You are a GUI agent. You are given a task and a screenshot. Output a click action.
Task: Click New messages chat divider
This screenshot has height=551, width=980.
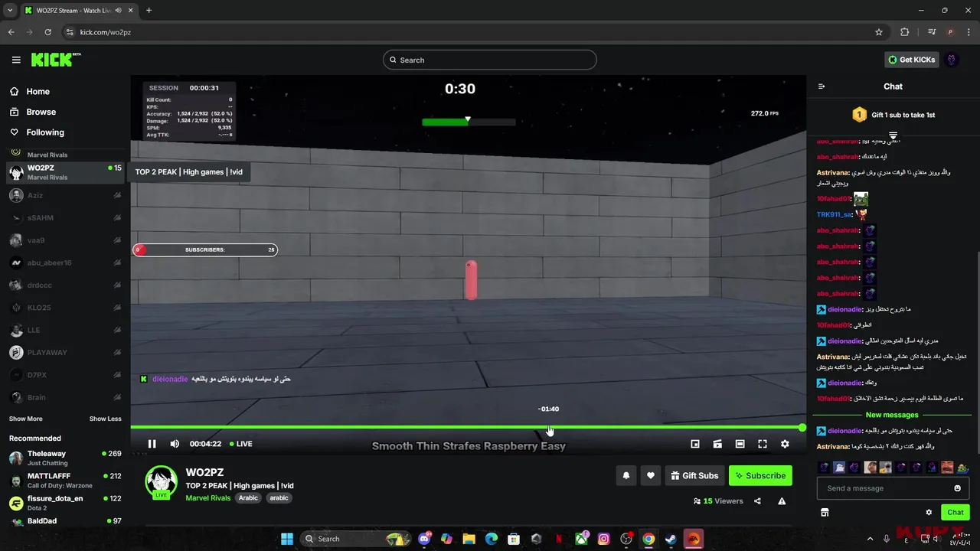pyautogui.click(x=891, y=415)
